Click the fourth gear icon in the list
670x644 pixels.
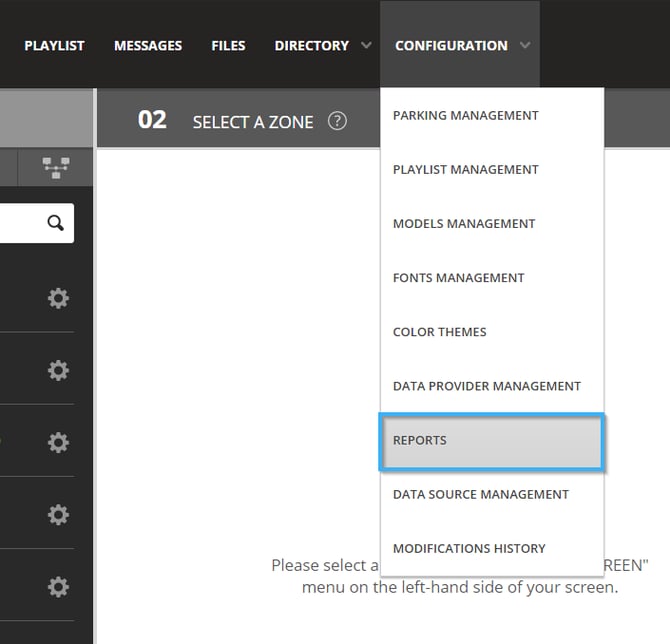(x=59, y=514)
